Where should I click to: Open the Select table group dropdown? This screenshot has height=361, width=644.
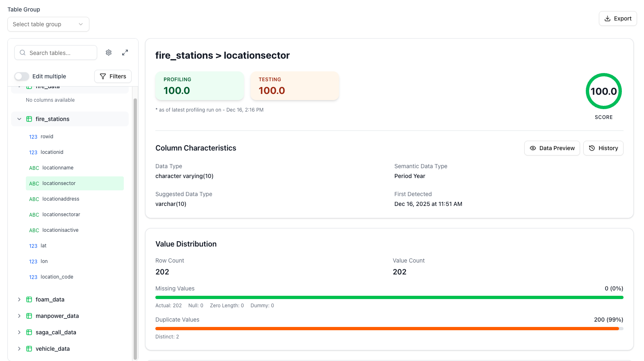48,24
